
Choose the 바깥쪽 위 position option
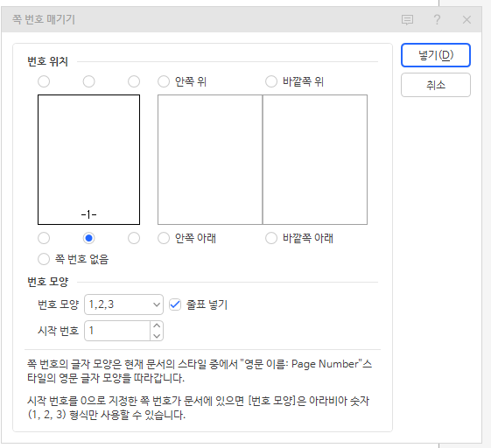[294, 81]
